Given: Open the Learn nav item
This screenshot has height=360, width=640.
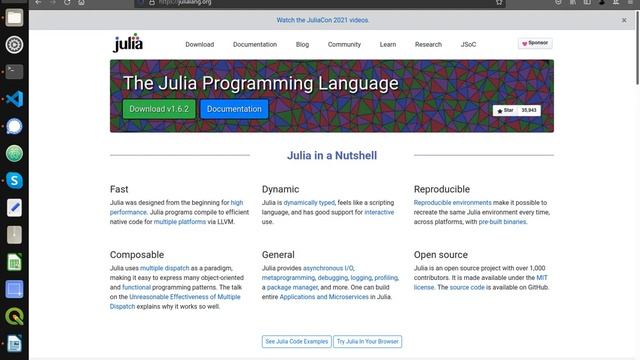Looking at the screenshot, I should 388,44.
